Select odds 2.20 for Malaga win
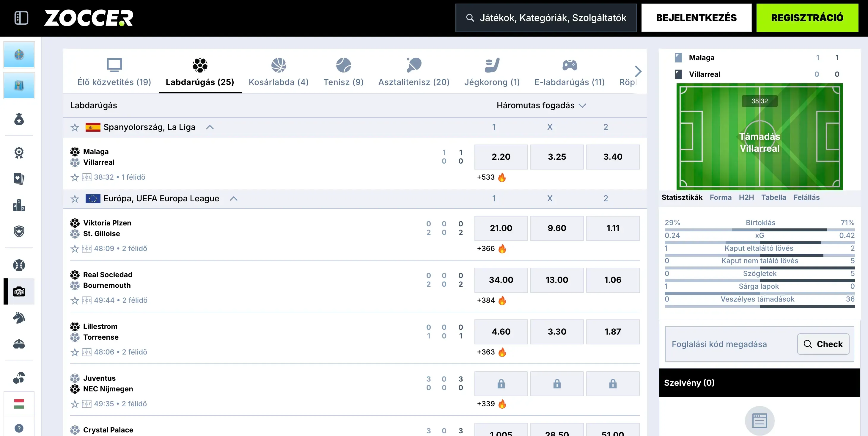Screen dimensions: 868x436 (x=501, y=157)
